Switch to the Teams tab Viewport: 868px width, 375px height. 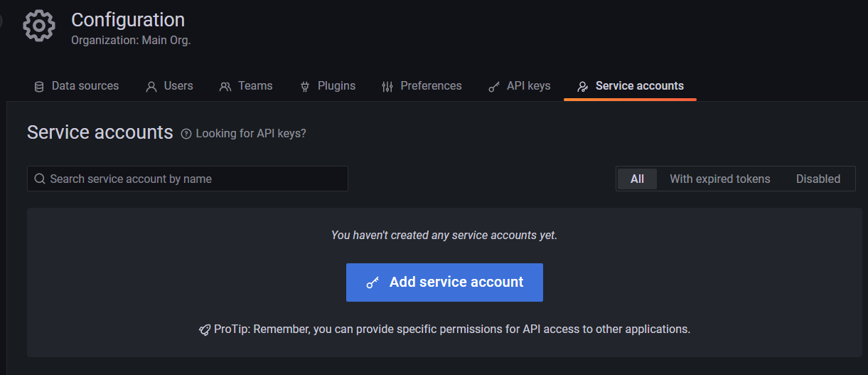pyautogui.click(x=246, y=86)
